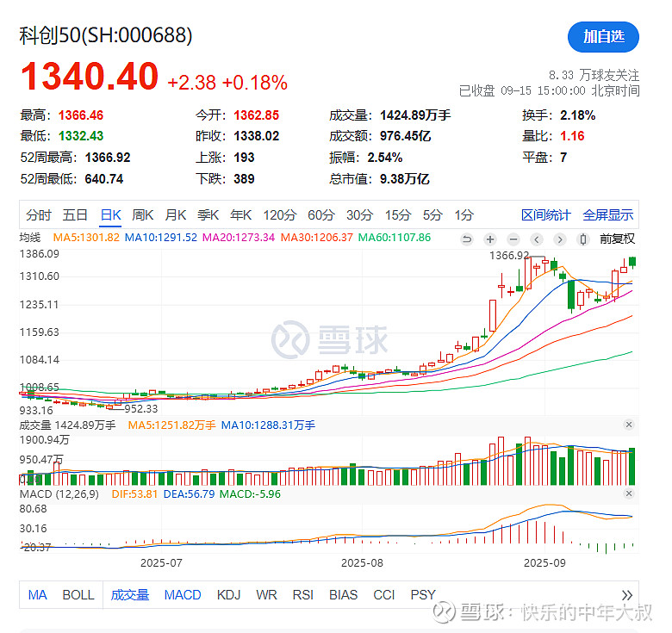
Task: Switch to the 月K tab
Action: coord(175,215)
